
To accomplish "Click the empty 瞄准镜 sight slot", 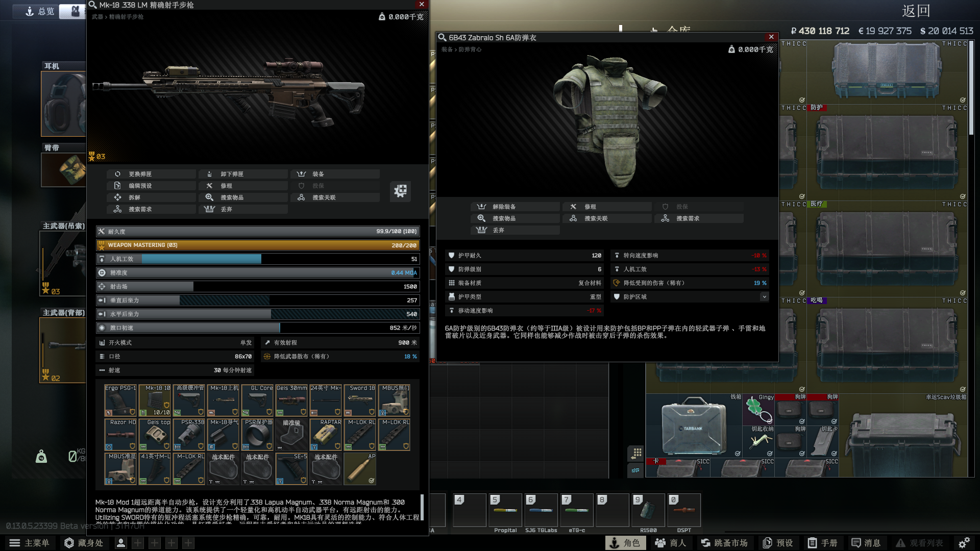I will (x=291, y=435).
